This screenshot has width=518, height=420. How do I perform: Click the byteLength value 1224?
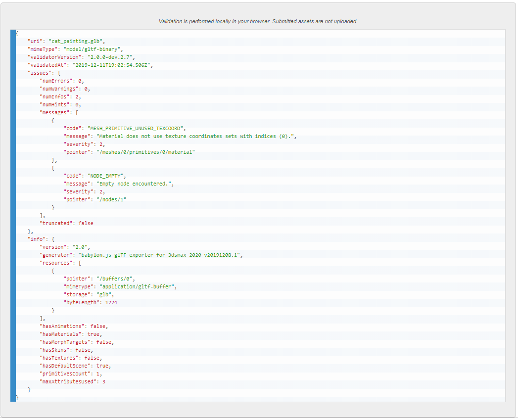pyautogui.click(x=111, y=303)
